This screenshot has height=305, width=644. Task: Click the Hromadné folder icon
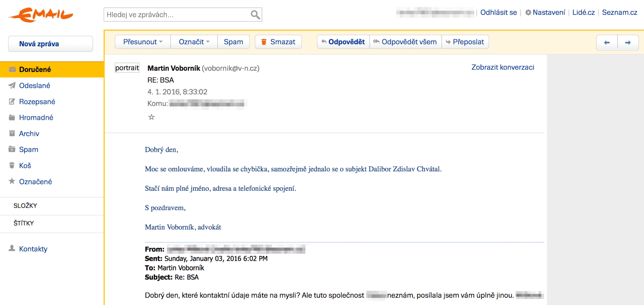[12, 117]
